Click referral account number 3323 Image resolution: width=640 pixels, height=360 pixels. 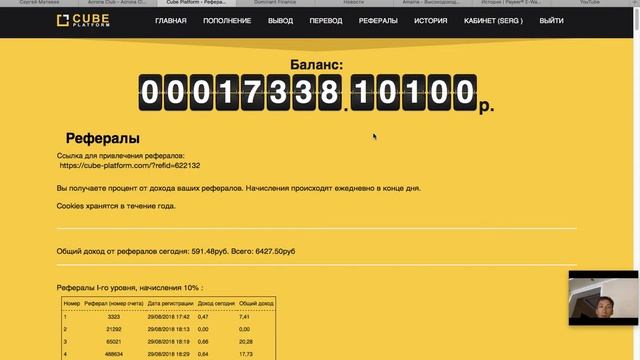point(114,317)
